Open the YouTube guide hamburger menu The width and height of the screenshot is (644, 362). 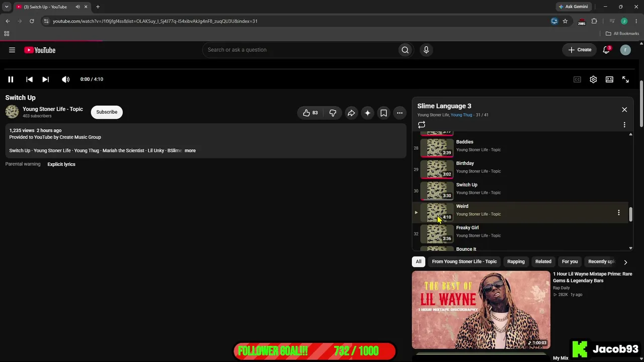coord(12,50)
